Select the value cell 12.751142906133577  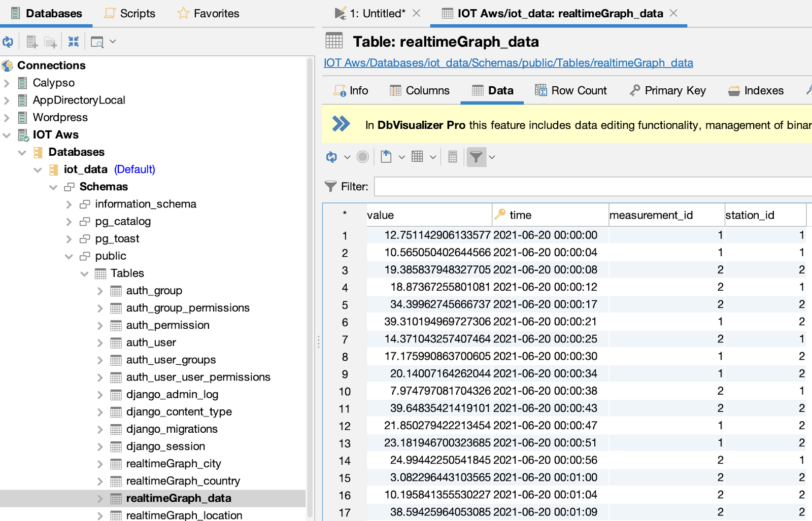click(429, 235)
